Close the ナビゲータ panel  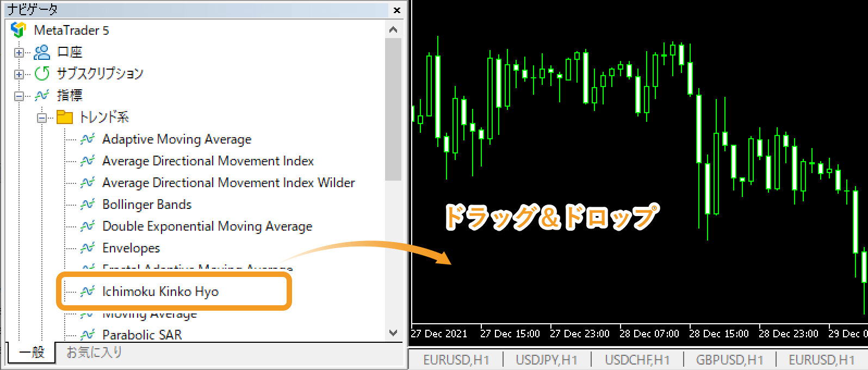397,10
